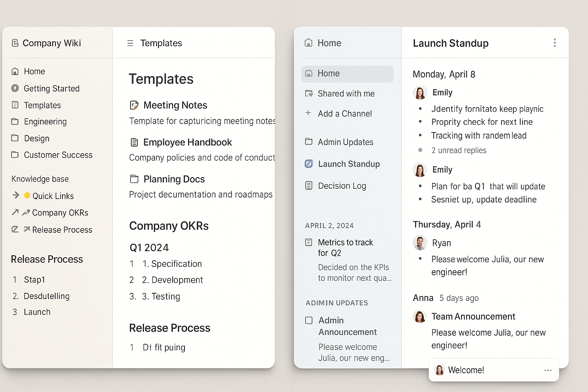
Task: Expand the Company OKRs arrow item
Action: pos(15,212)
